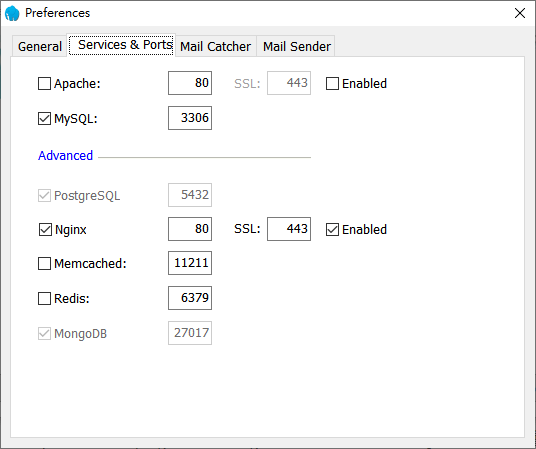536x449 pixels.
Task: Click the Redis port 6379 field
Action: point(190,298)
